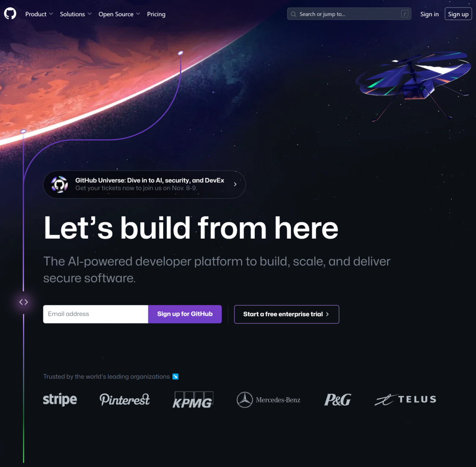476x467 pixels.
Task: Click the Sign in link
Action: tap(429, 14)
